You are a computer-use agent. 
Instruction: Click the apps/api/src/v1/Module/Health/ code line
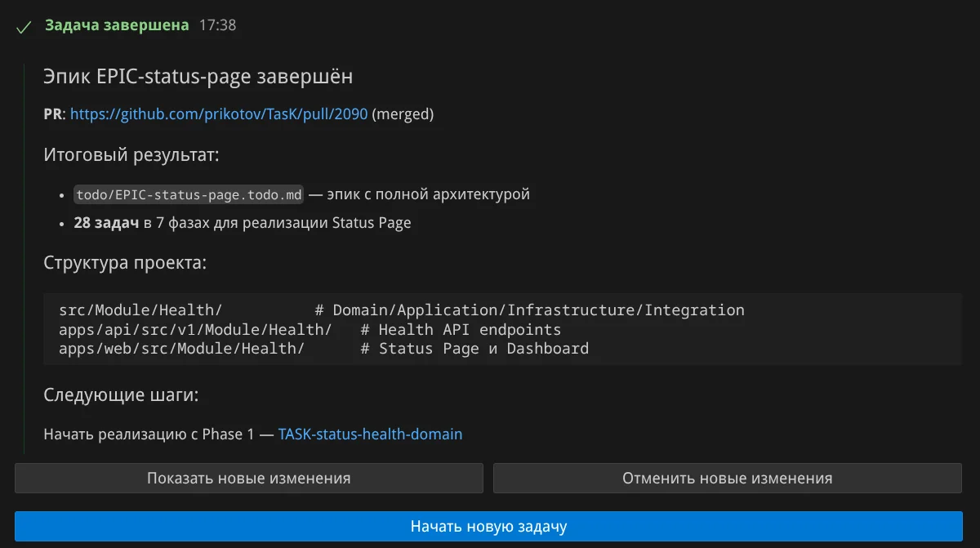(195, 330)
